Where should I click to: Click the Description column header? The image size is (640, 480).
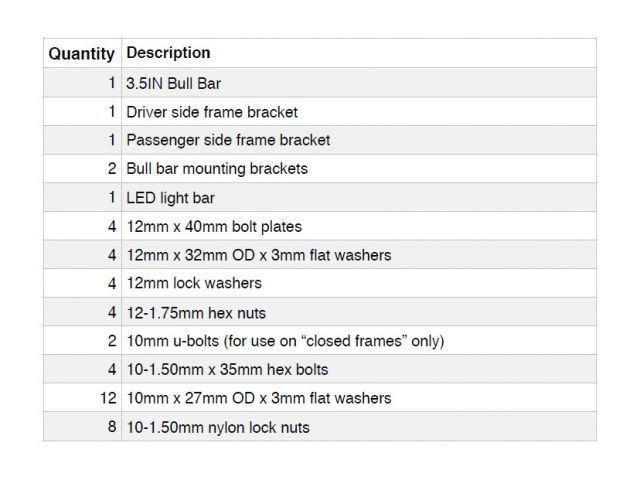(x=168, y=53)
